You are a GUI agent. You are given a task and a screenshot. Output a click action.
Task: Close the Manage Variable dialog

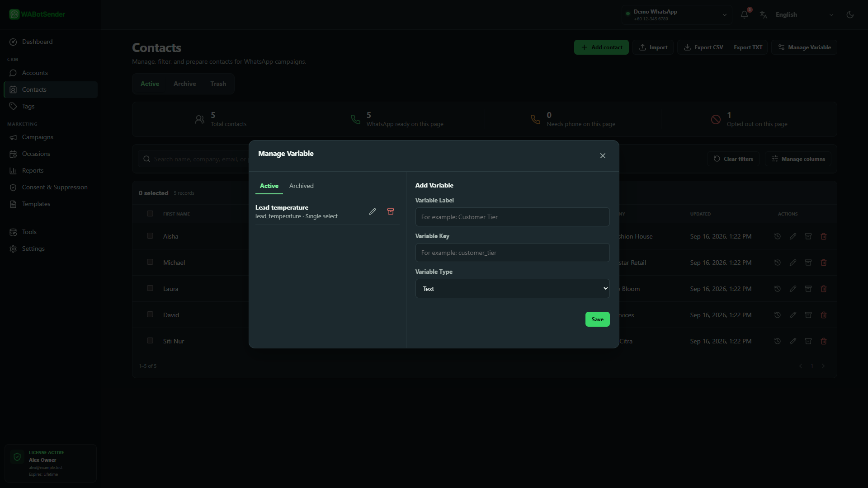pos(603,155)
